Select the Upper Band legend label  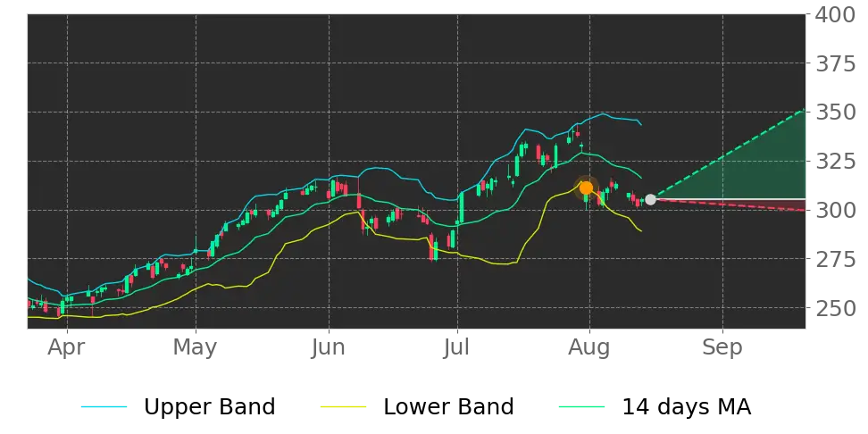tap(209, 407)
